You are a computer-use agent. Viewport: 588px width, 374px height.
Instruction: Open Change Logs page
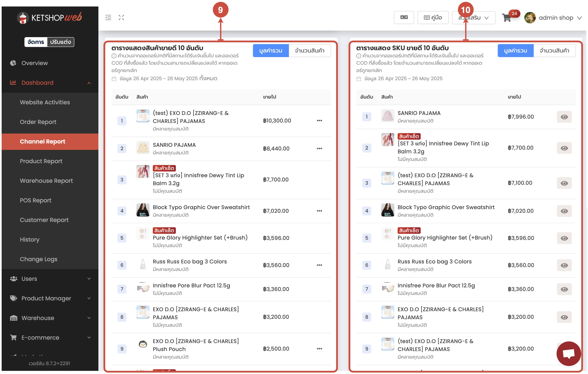[50, 259]
